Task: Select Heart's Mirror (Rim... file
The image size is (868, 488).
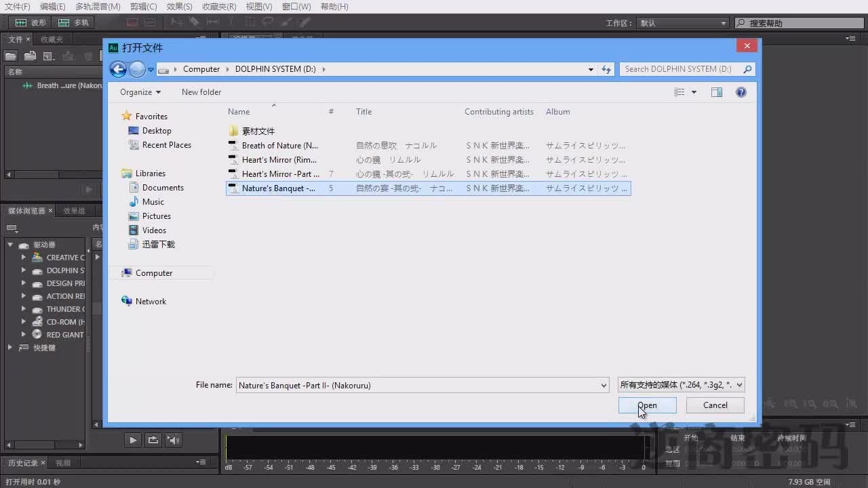Action: point(279,160)
